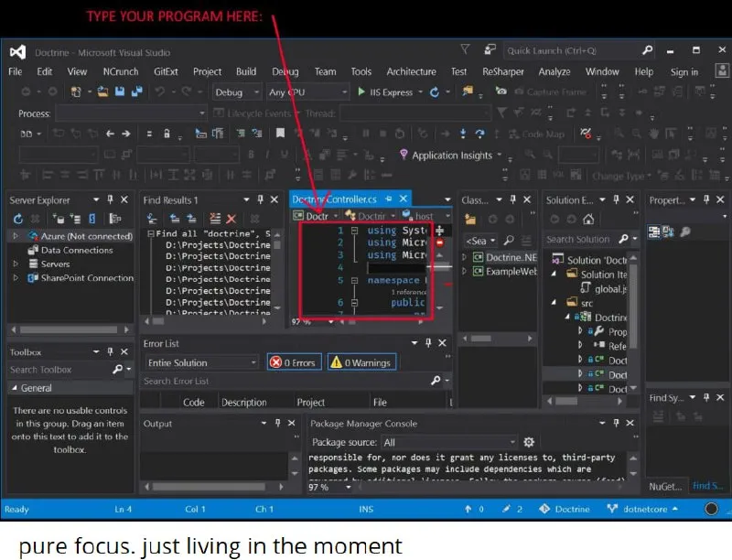Open the Process dropdown
The height and width of the screenshot is (560, 732).
(x=131, y=113)
